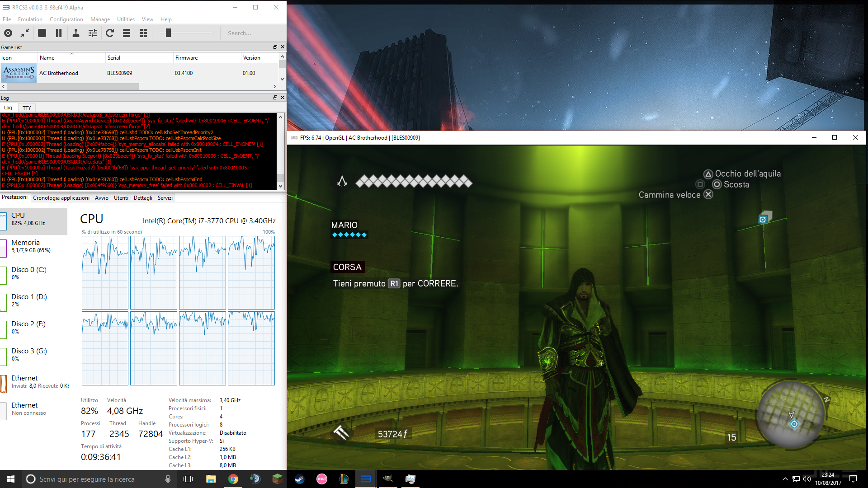Screen dimensions: 868x488
Task: Click the open disc icon in RPCS3 toolbar
Action: [8, 33]
